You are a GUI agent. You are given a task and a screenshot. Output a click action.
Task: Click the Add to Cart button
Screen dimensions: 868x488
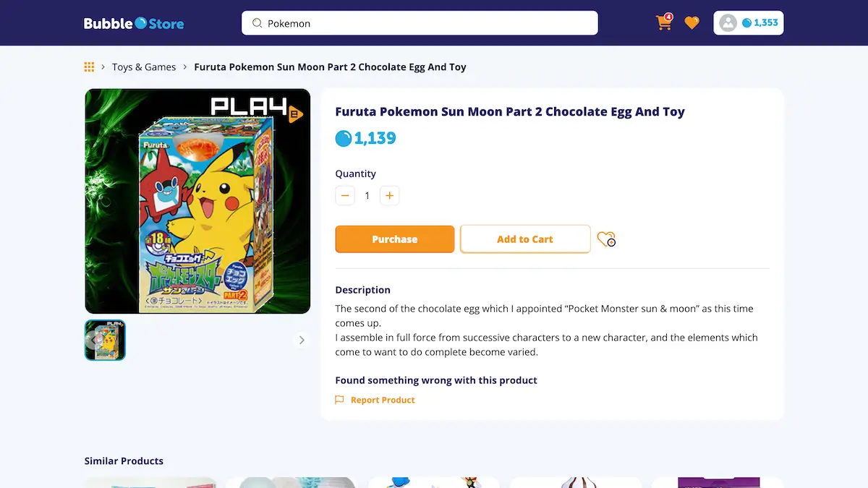(525, 239)
